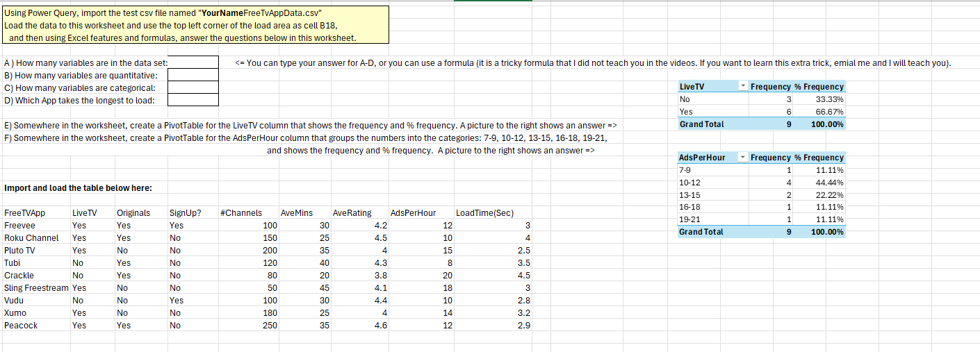This screenshot has width=980, height=352.
Task: Select the 19-21 group in AdsPerHour pivot
Action: click(713, 219)
